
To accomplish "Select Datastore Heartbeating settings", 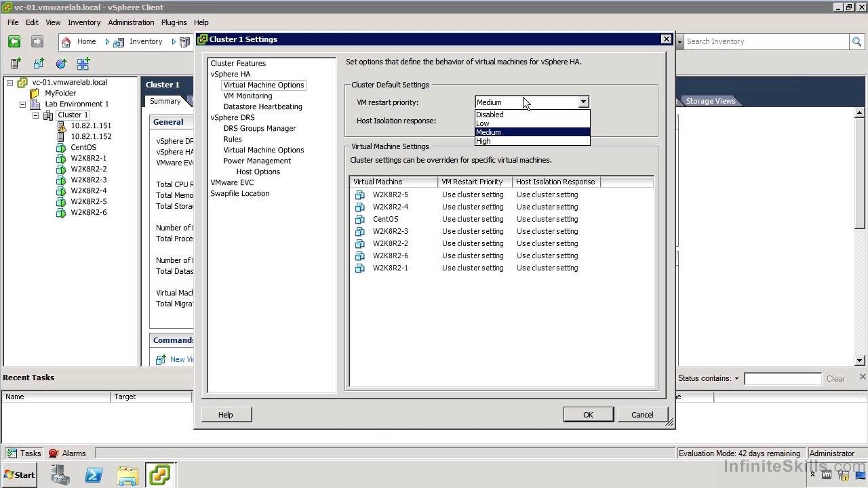I will pos(262,106).
